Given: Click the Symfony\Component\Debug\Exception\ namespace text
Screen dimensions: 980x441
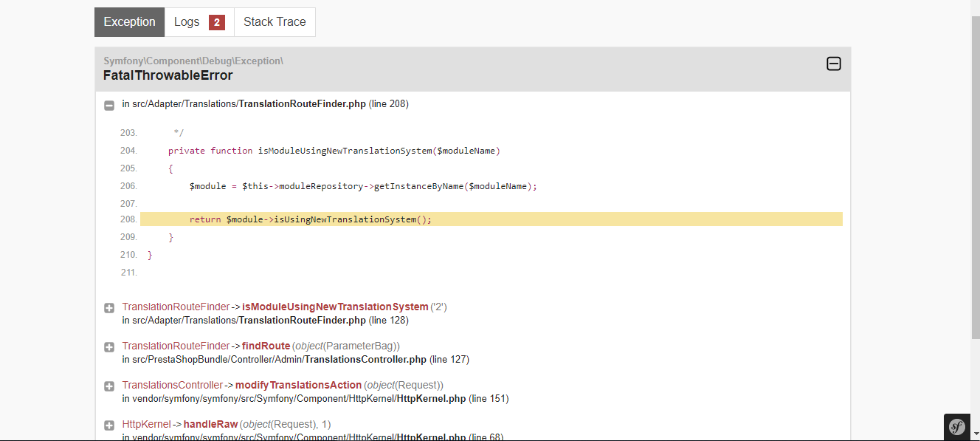Looking at the screenshot, I should coord(193,61).
